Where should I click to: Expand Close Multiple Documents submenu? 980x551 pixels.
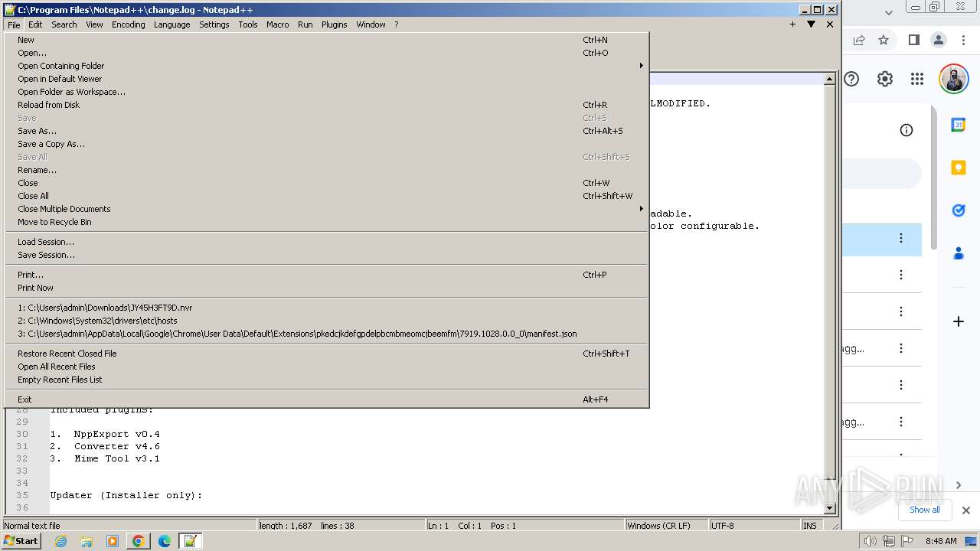(327, 209)
